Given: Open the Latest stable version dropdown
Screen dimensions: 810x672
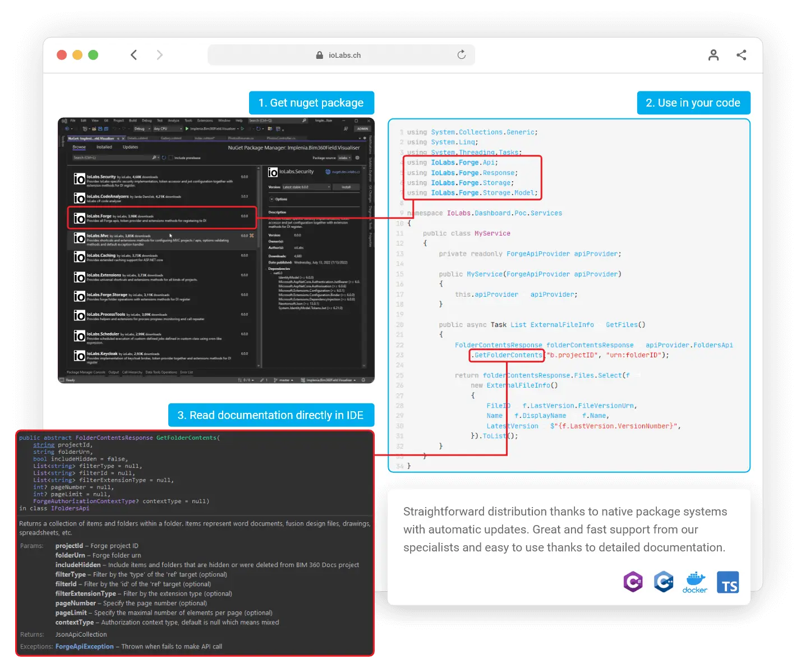Looking at the screenshot, I should coord(306,187).
